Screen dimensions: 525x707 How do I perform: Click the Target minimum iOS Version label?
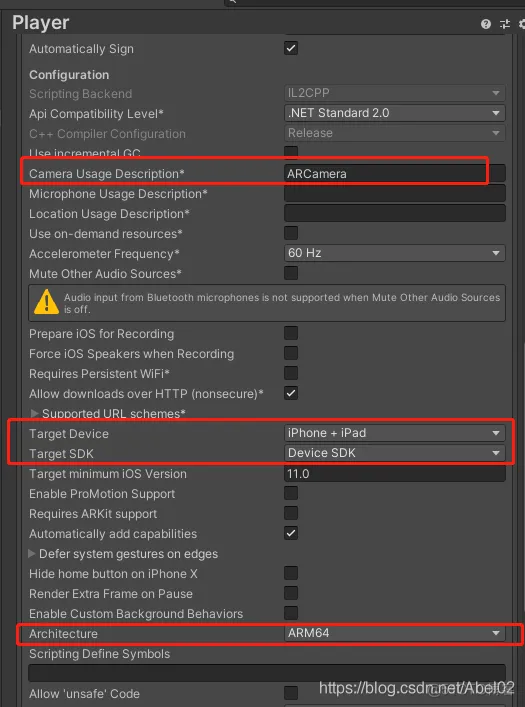(x=108, y=474)
